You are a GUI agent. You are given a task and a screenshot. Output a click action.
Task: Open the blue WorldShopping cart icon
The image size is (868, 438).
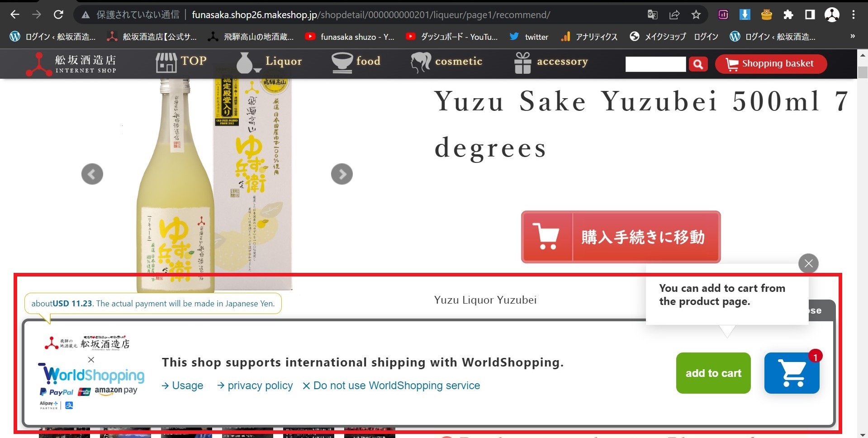(792, 373)
